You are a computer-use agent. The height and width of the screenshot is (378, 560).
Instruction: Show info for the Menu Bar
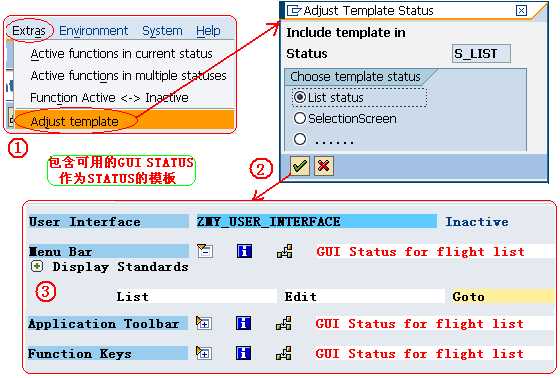click(244, 251)
